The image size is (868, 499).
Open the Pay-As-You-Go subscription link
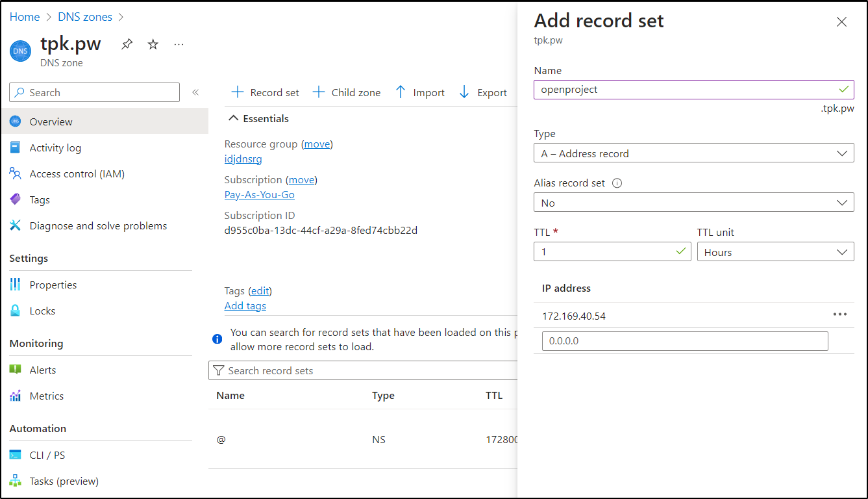tap(260, 194)
